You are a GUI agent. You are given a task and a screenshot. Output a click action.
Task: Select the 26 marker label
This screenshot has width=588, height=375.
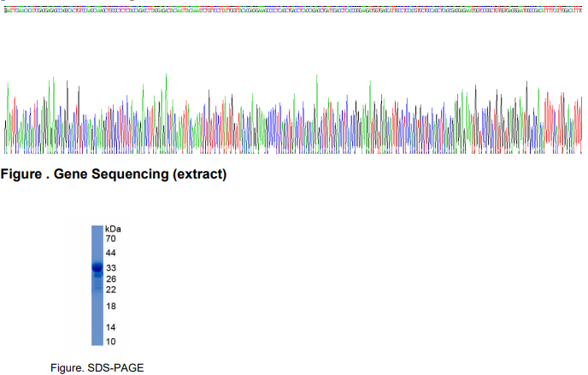click(110, 279)
